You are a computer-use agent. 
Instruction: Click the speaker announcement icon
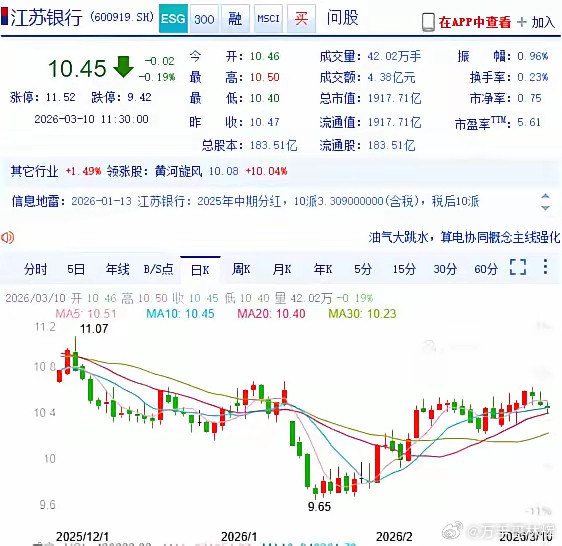click(x=8, y=237)
